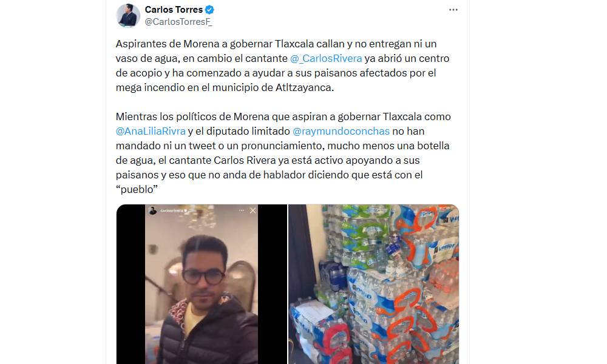607x364 pixels.
Task: Click the carlosrivera story profile picture
Action: (x=152, y=211)
